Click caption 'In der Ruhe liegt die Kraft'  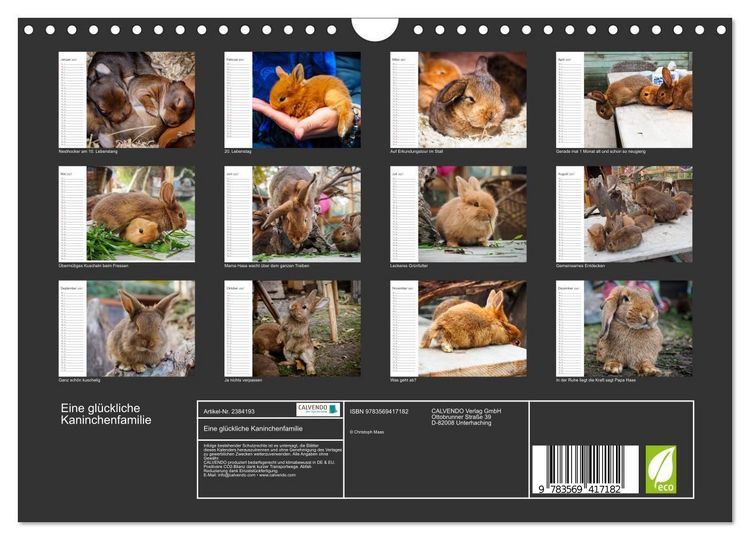[596, 380]
